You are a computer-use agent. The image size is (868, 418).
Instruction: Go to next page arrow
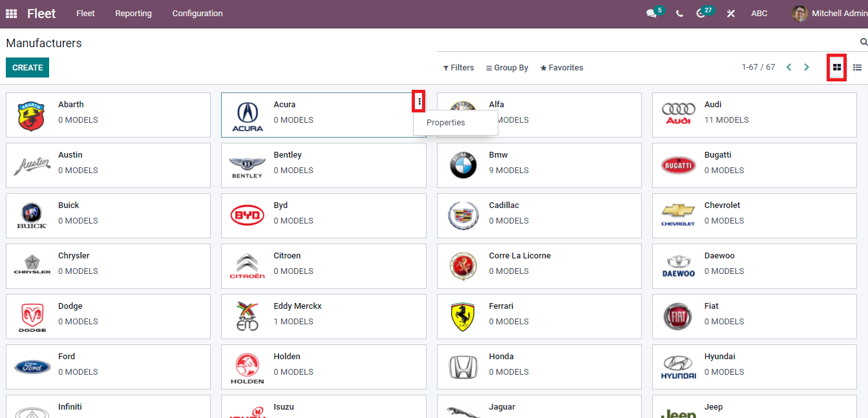[x=807, y=67]
